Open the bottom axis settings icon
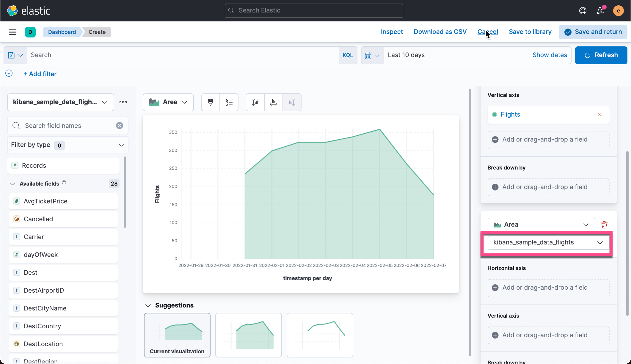 click(x=273, y=102)
